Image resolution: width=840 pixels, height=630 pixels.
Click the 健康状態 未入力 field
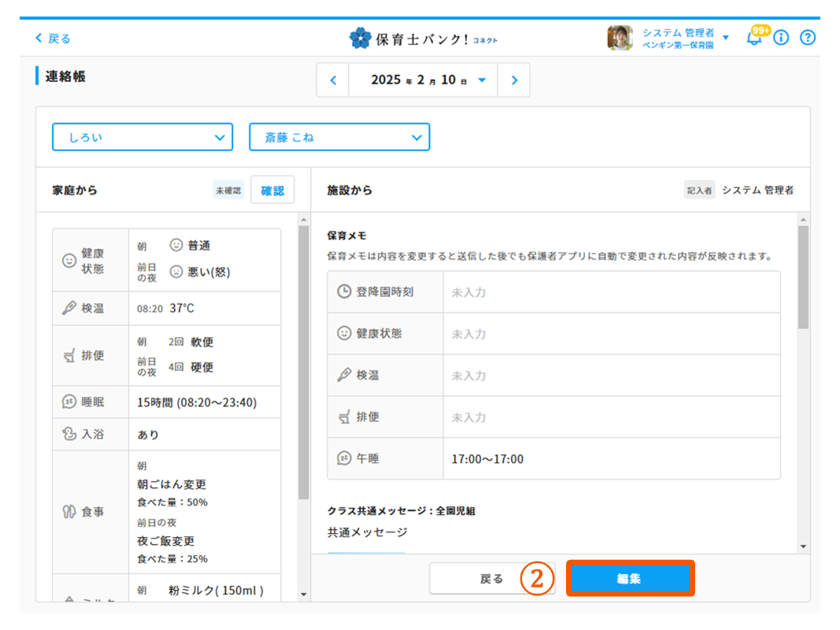point(611,334)
